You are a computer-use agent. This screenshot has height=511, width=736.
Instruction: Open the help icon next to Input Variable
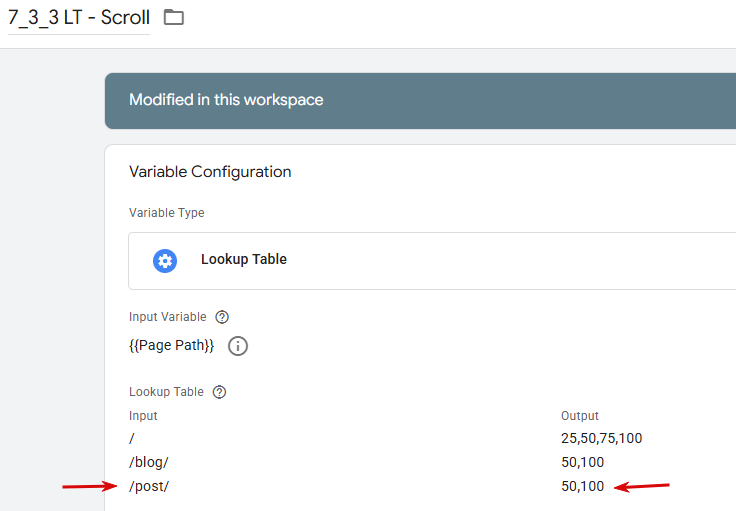[222, 317]
